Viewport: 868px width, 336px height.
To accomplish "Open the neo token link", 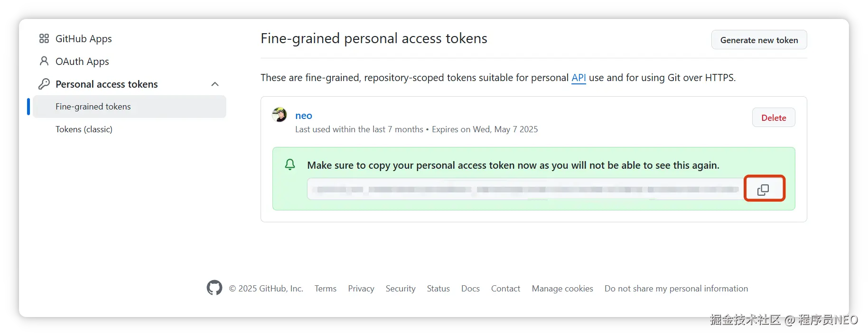I will [304, 116].
